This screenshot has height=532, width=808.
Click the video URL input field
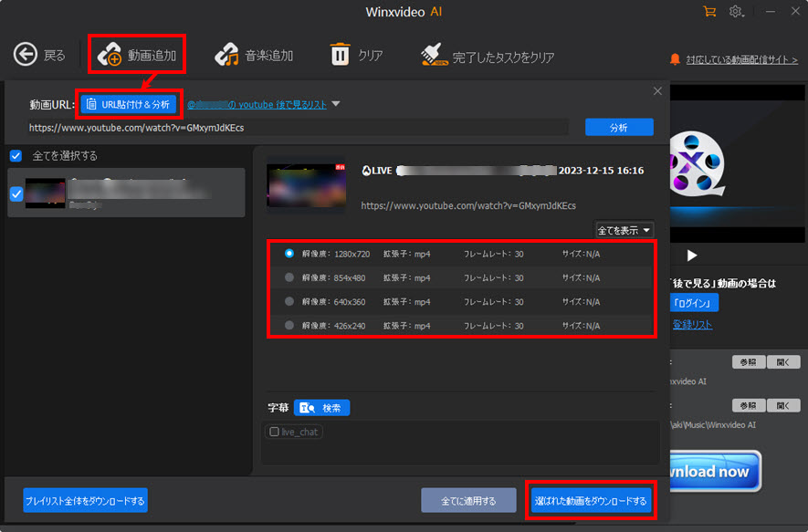tap(298, 128)
